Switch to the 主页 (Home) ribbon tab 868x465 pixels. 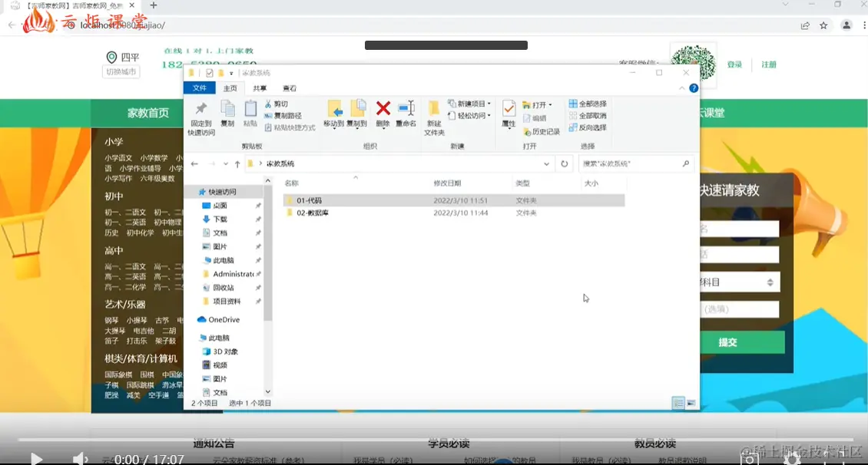click(230, 88)
